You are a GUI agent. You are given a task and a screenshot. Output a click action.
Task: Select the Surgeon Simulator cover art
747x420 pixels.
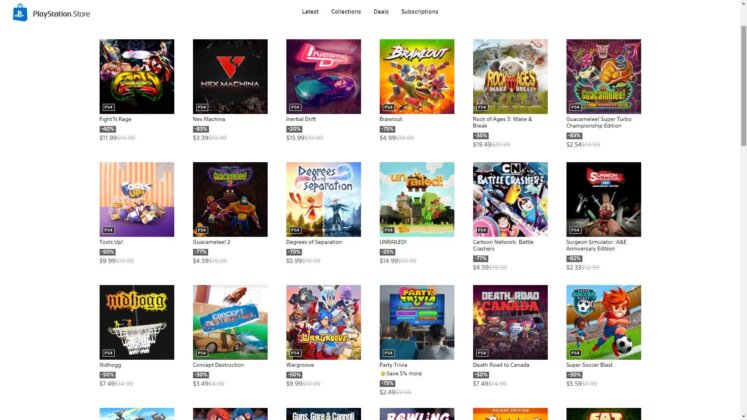[x=604, y=199]
